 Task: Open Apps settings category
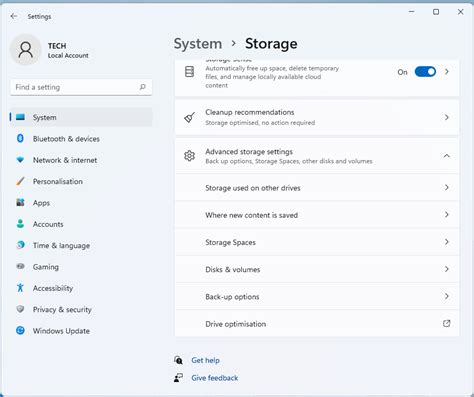click(x=81, y=203)
